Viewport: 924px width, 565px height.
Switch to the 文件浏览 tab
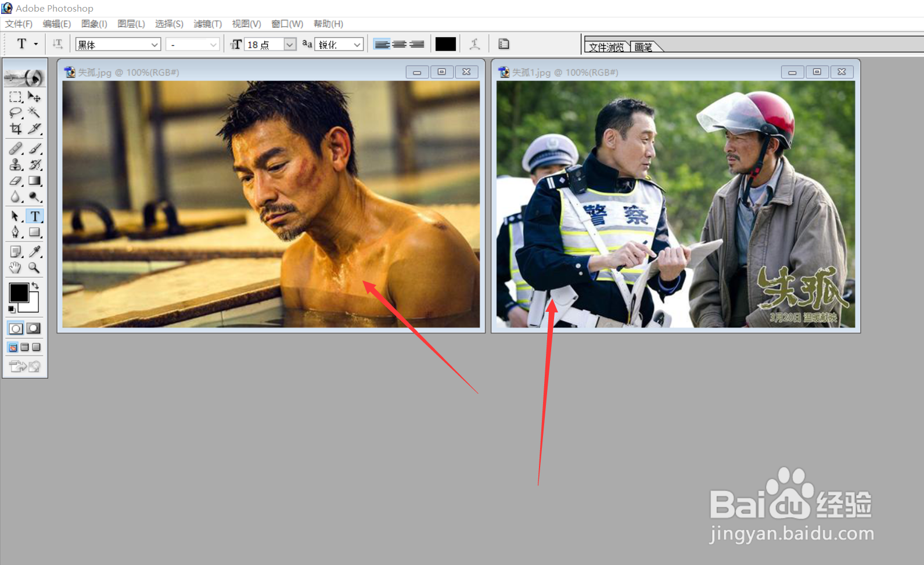tap(606, 46)
